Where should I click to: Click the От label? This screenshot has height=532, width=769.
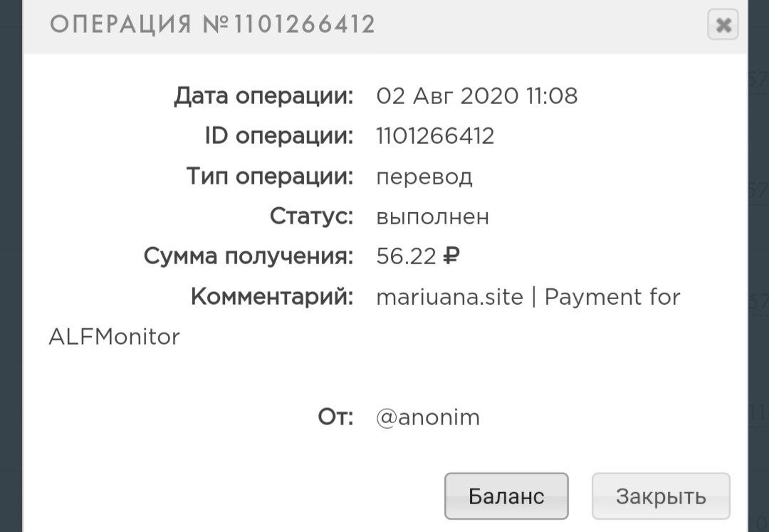(335, 417)
